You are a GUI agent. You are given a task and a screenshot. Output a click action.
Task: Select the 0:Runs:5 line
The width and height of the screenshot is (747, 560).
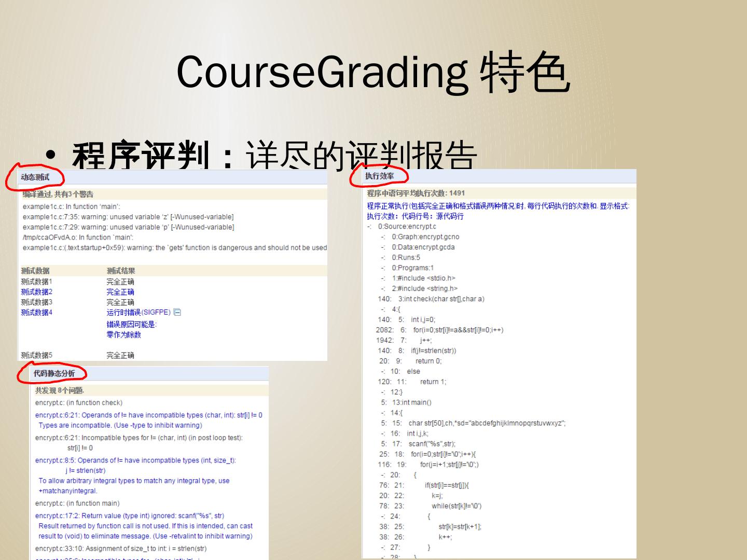(x=400, y=258)
